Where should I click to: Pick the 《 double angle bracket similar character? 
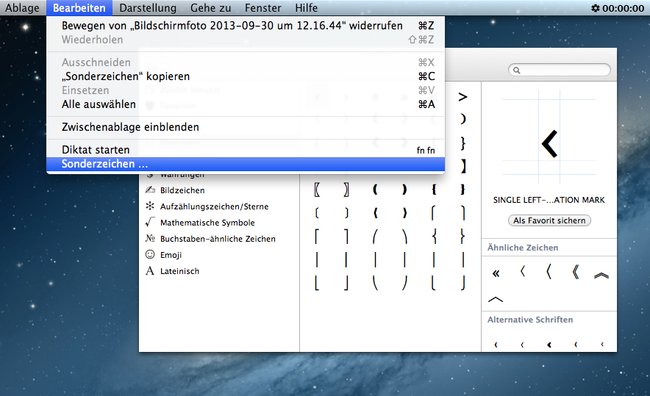(575, 272)
